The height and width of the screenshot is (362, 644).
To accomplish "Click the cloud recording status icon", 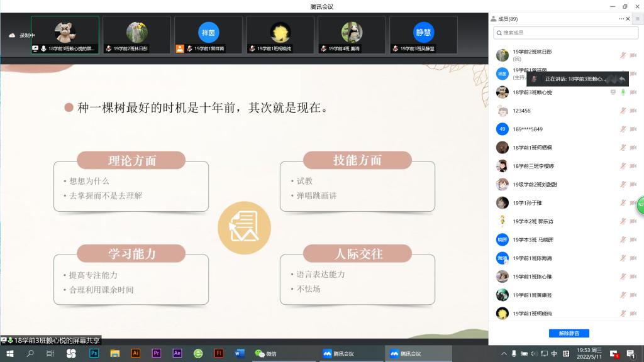I will (x=11, y=35).
